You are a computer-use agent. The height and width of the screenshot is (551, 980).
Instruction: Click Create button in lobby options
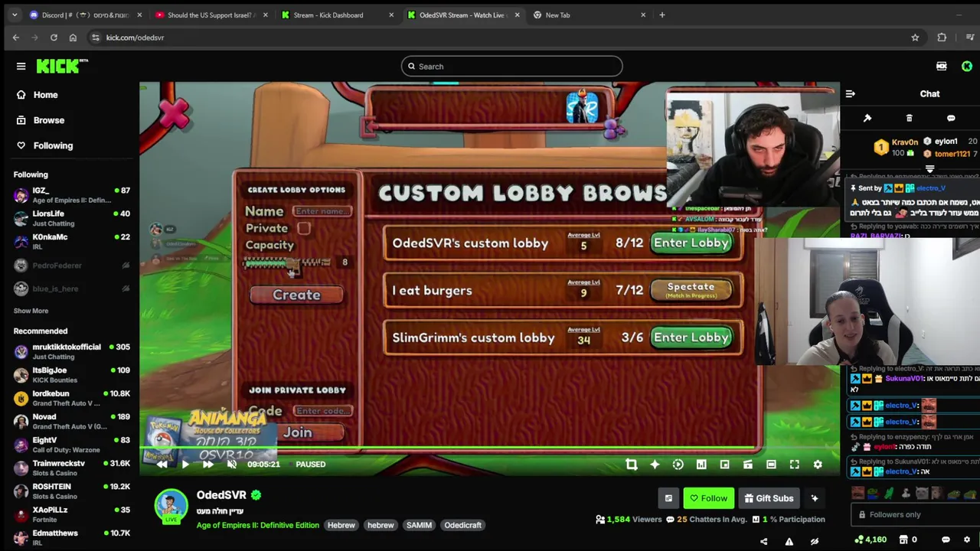point(296,295)
